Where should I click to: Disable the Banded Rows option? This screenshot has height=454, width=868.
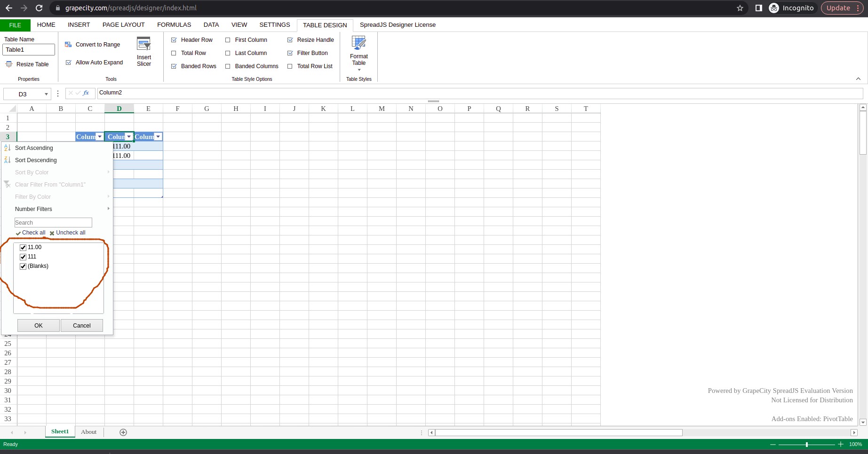174,66
